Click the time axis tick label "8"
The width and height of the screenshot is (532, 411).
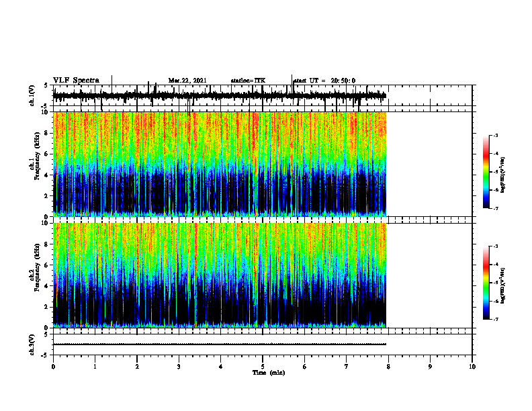tap(388, 367)
